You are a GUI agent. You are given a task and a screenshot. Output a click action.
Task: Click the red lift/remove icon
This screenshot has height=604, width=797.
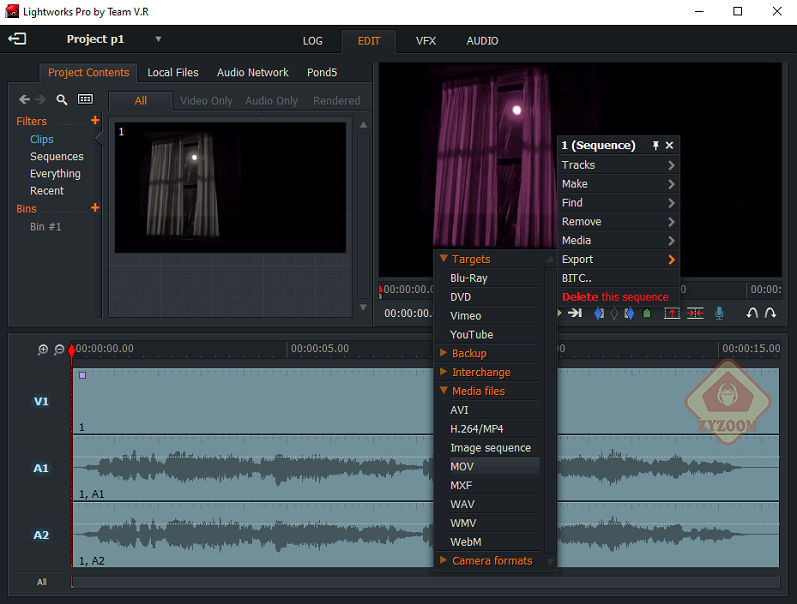pyautogui.click(x=671, y=313)
